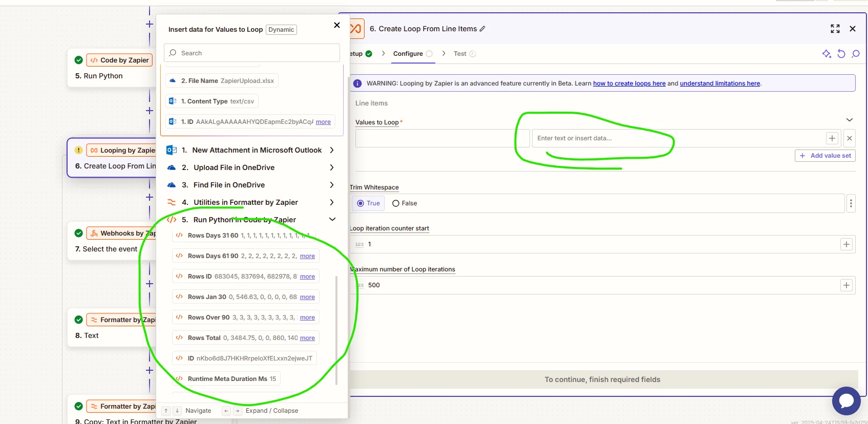Switch to the Configure tab
The width and height of the screenshot is (868, 424).
pos(413,54)
